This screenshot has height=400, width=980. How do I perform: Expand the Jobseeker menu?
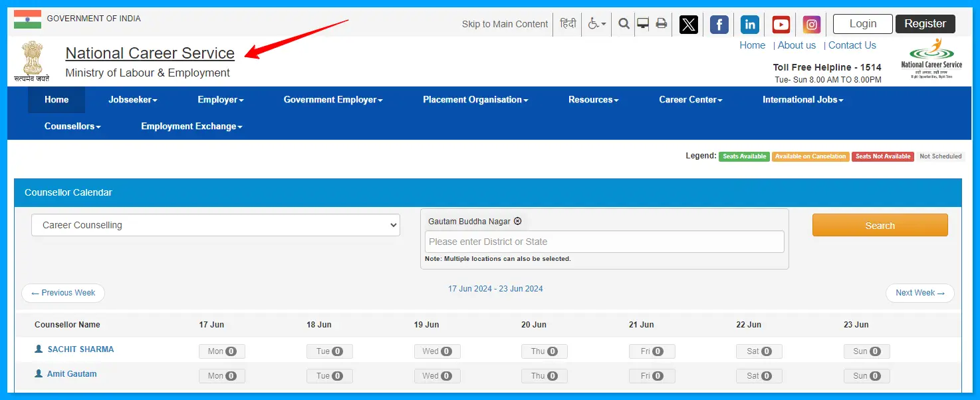132,100
